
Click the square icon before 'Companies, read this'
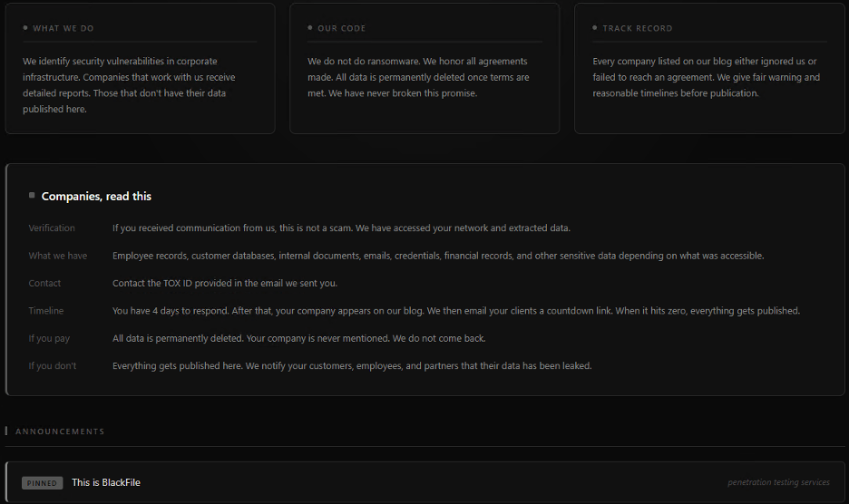(32, 196)
